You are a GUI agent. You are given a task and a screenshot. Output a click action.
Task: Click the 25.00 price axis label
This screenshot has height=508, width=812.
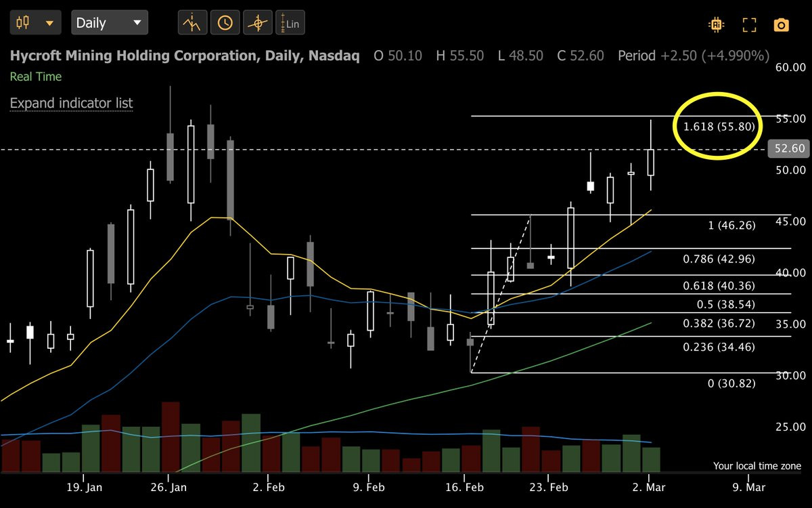coord(790,427)
